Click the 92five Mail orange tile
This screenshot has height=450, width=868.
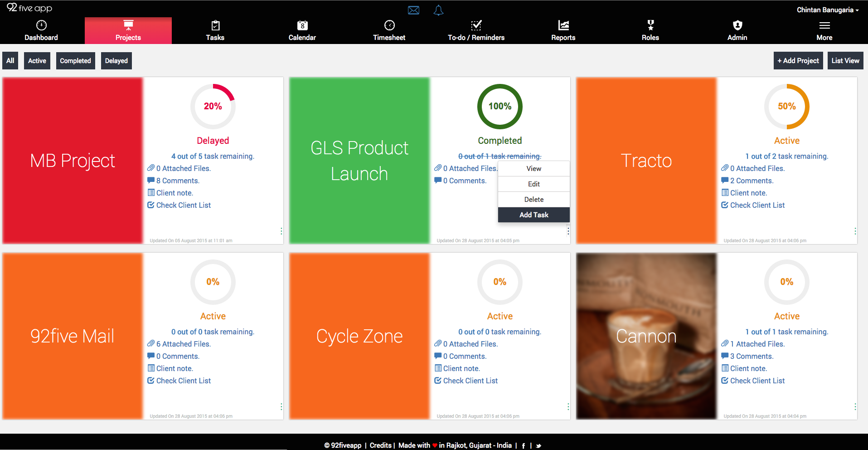click(x=73, y=336)
